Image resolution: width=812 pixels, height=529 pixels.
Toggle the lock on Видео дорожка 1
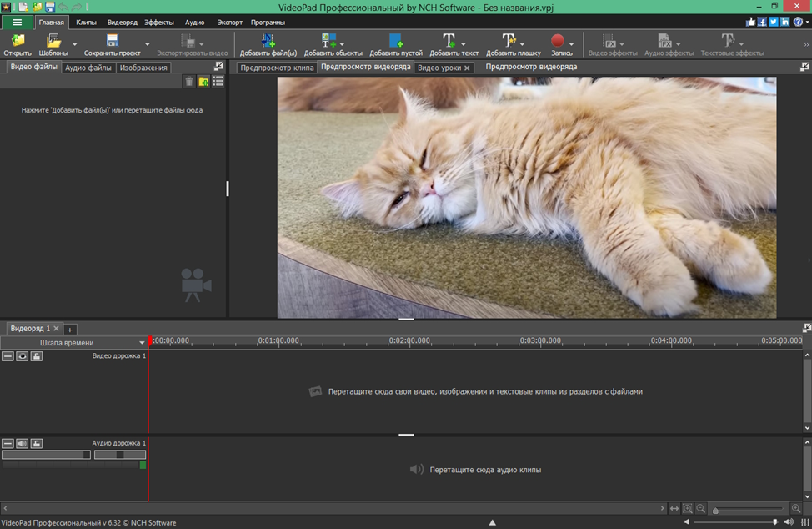click(37, 356)
